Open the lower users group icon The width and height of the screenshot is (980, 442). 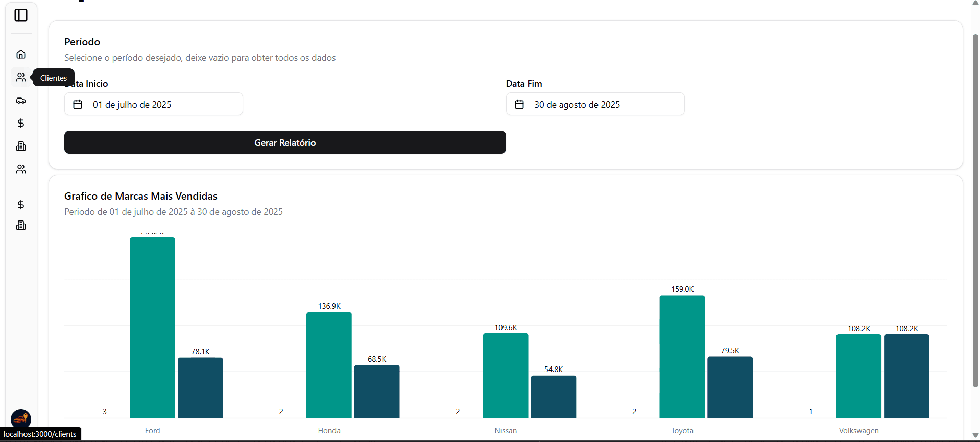point(21,169)
